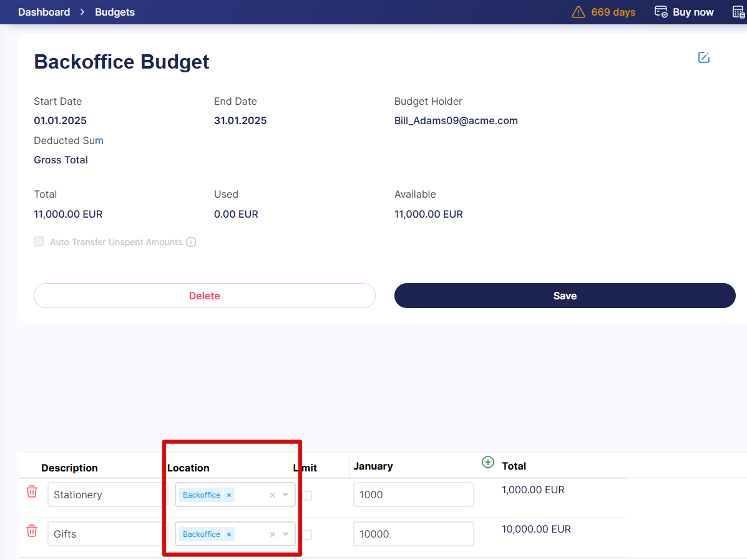
Task: Toggle Auto Transfer Unspent Amounts checkbox
Action: pyautogui.click(x=39, y=241)
